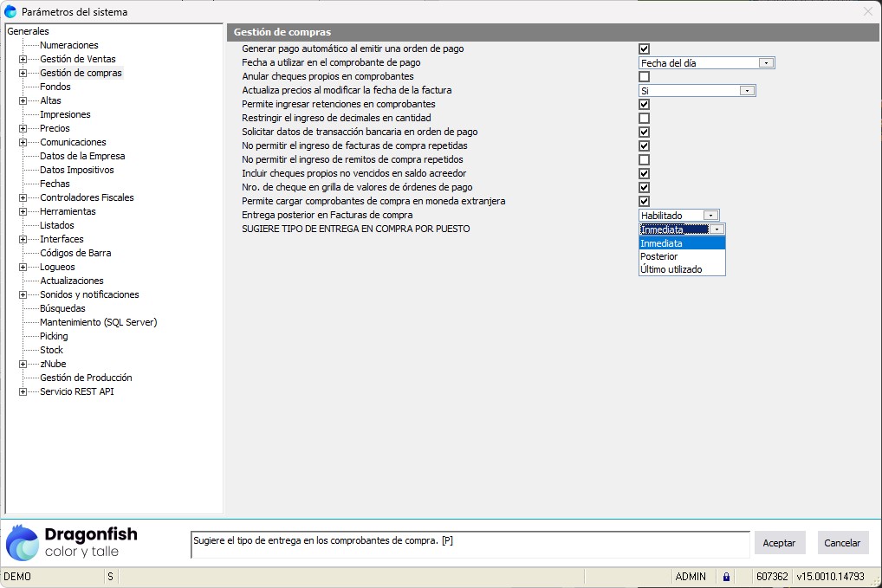Viewport: 882px width, 588px height.
Task: Click the description text field at bottom
Action: [469, 544]
